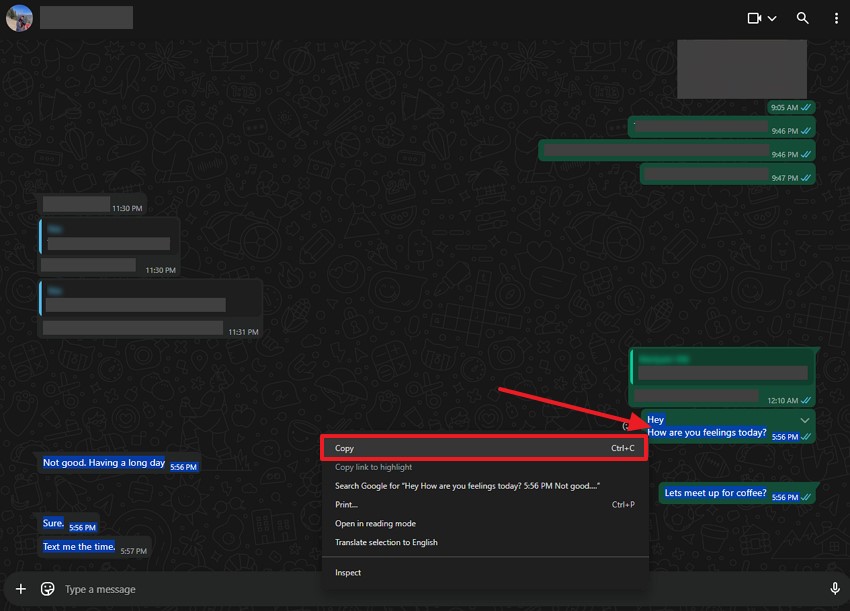
Task: Select Copy in the context menu
Action: [484, 448]
